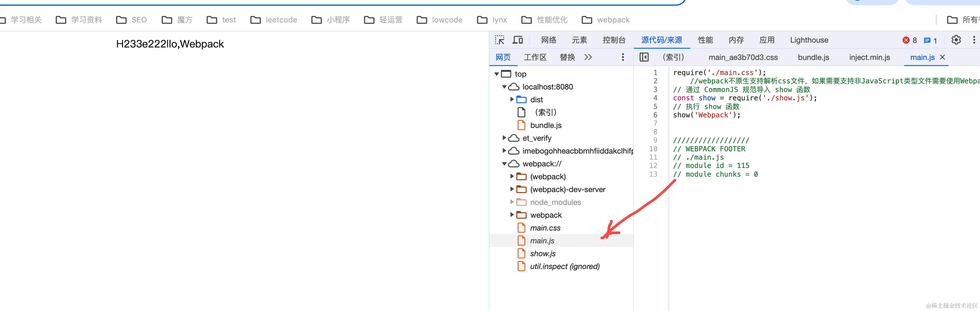Select main.css file in webpack tree
980x311 pixels.
[545, 228]
